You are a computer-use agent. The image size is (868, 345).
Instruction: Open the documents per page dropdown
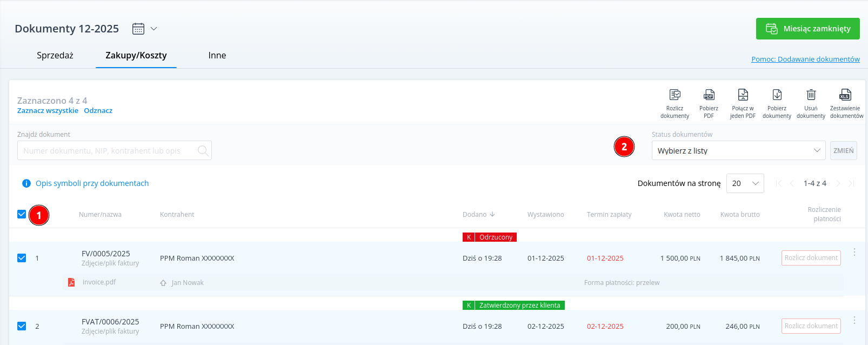pos(745,183)
